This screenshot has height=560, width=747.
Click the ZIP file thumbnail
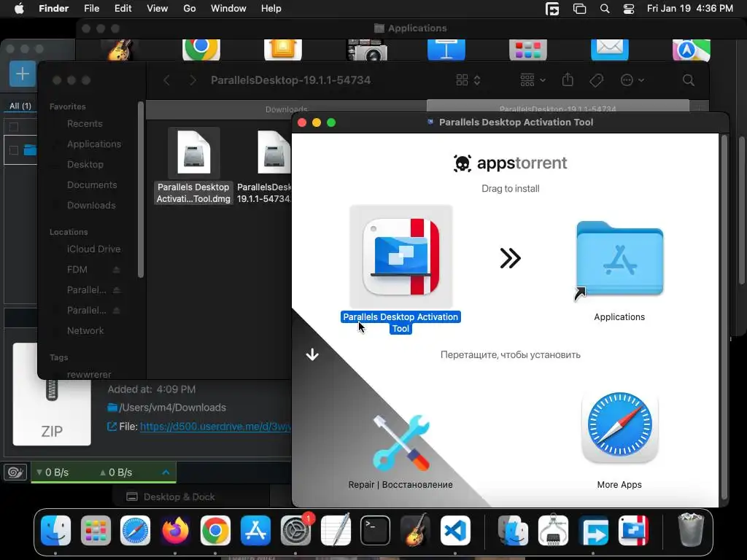[52, 395]
